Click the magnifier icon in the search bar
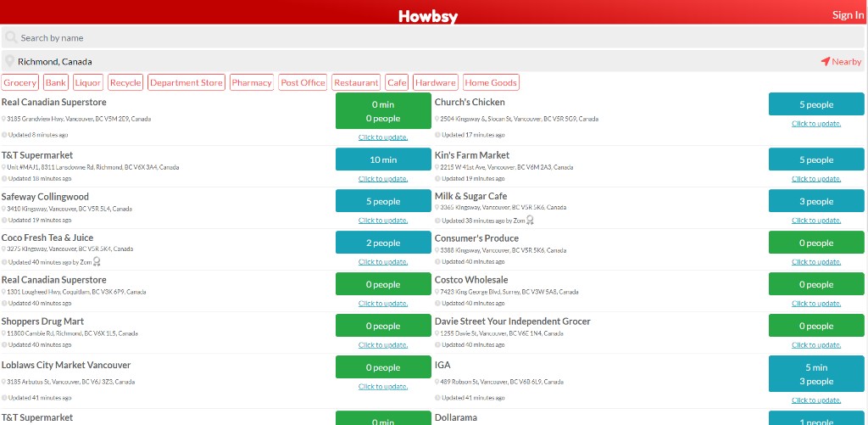868x425 pixels. click(10, 38)
